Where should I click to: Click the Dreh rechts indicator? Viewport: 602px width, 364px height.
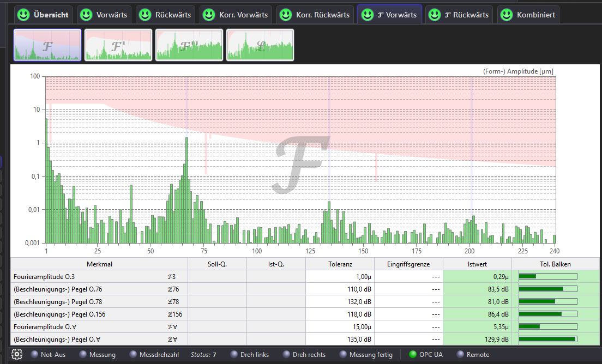286,354
